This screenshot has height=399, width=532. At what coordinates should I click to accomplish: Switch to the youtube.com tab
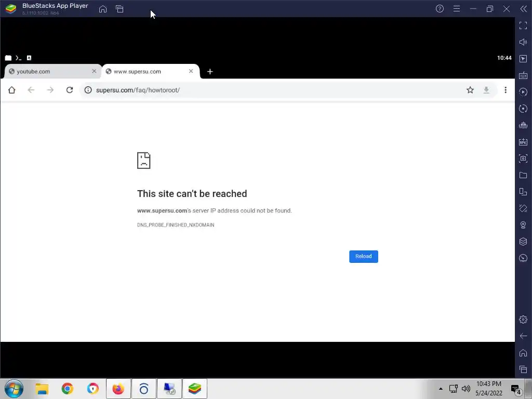tap(53, 71)
